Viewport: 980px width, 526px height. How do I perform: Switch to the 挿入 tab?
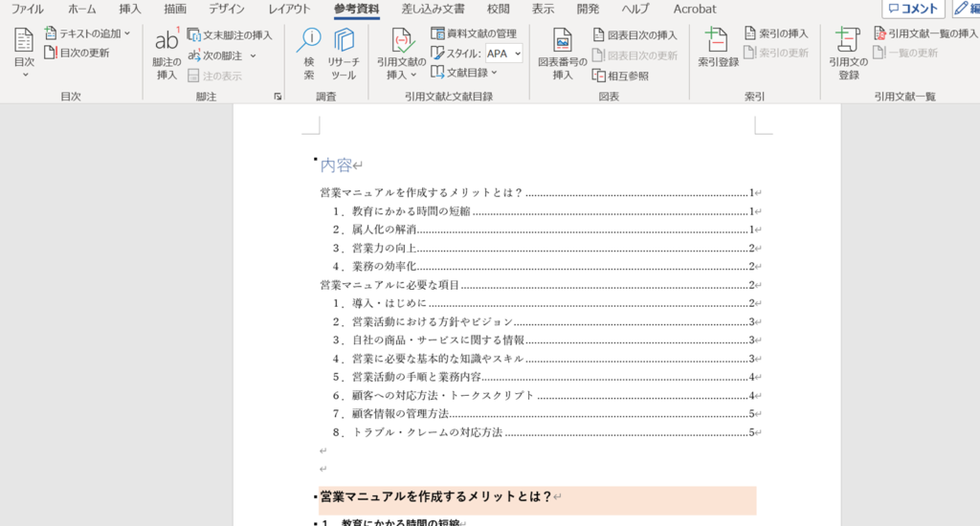130,9
